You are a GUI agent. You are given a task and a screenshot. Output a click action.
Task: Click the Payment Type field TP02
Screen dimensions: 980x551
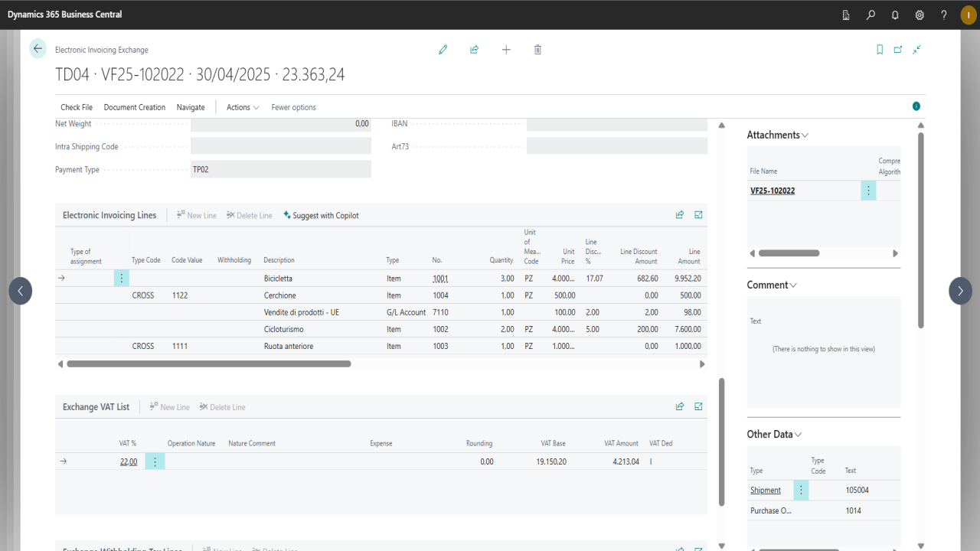(281, 169)
